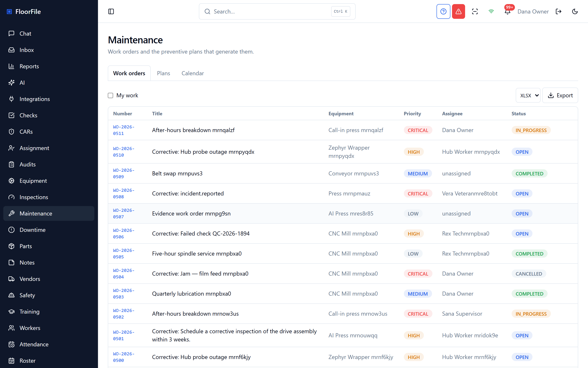588x368 pixels.
Task: Open Assignment in the sidebar
Action: pos(49,148)
